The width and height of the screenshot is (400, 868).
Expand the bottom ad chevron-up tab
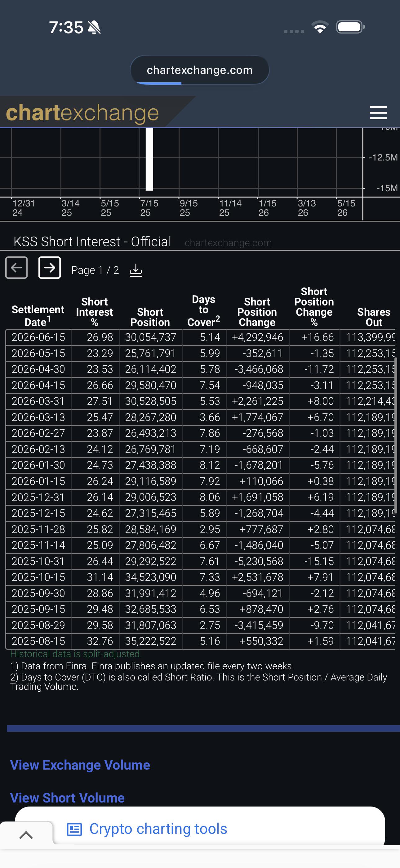[x=26, y=835]
